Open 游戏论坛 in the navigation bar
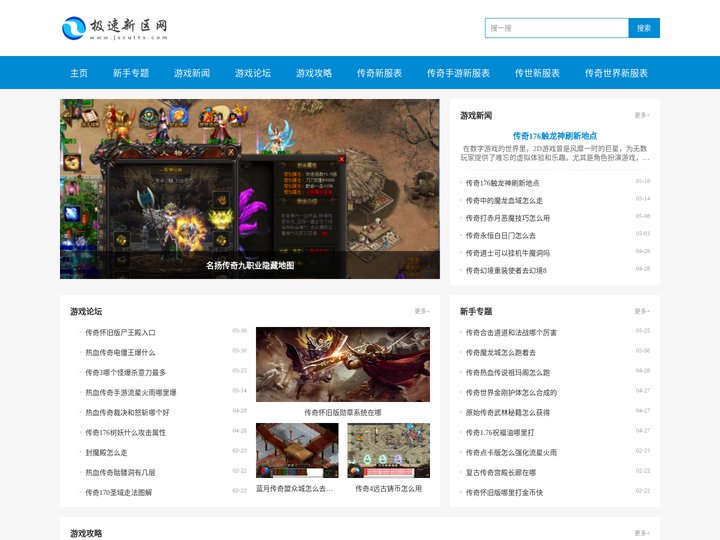 [x=253, y=73]
